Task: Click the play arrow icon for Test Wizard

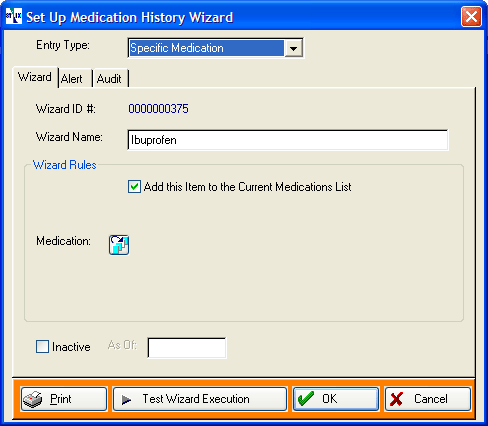Action: 126,399
